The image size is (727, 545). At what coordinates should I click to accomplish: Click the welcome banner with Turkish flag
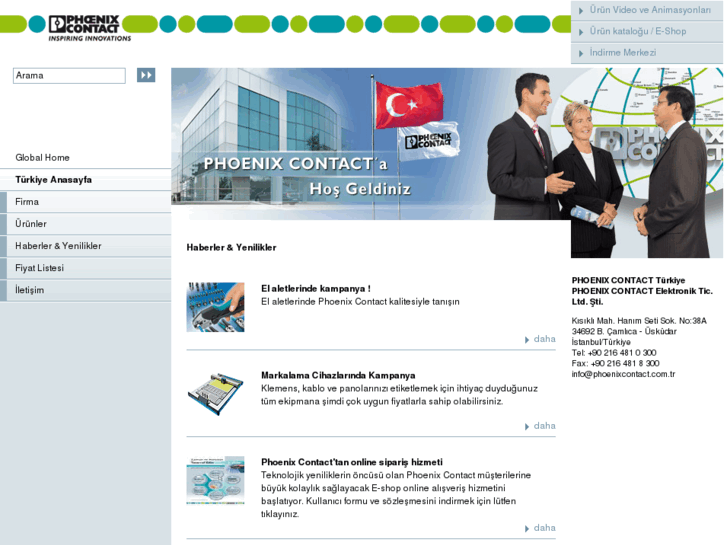point(371,144)
